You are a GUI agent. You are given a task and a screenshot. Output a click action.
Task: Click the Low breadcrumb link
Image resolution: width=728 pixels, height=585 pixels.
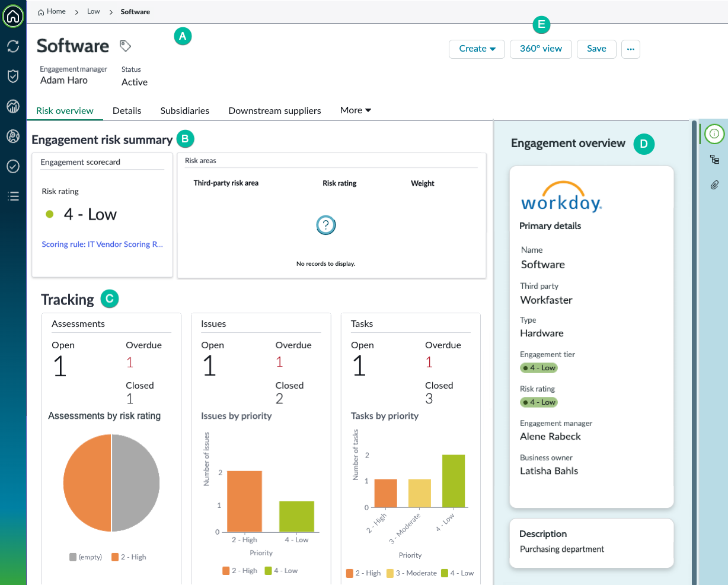(x=94, y=11)
